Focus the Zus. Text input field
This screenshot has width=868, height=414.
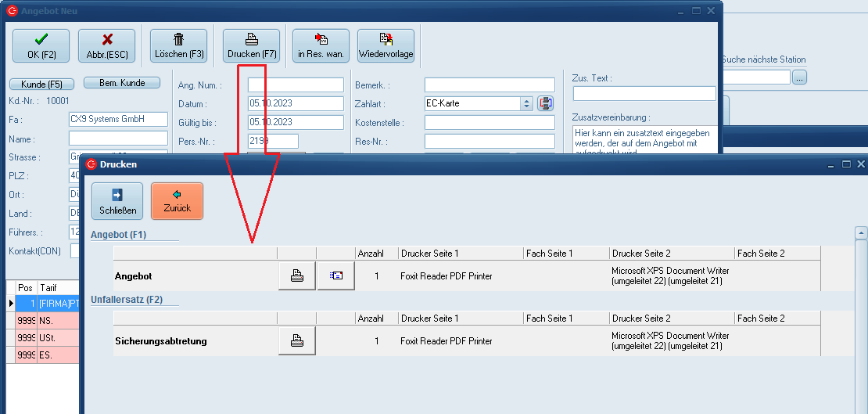644,94
